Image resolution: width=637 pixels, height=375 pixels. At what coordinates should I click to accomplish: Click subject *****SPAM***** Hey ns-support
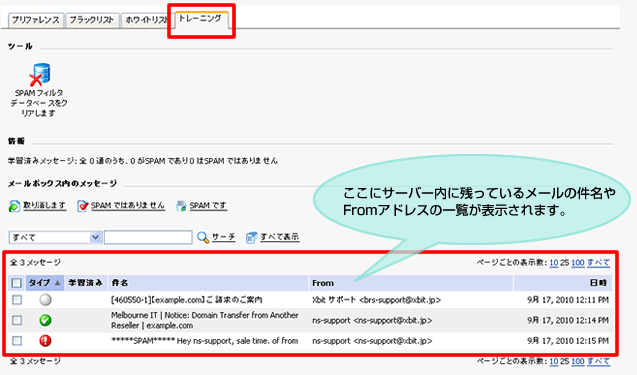click(205, 340)
